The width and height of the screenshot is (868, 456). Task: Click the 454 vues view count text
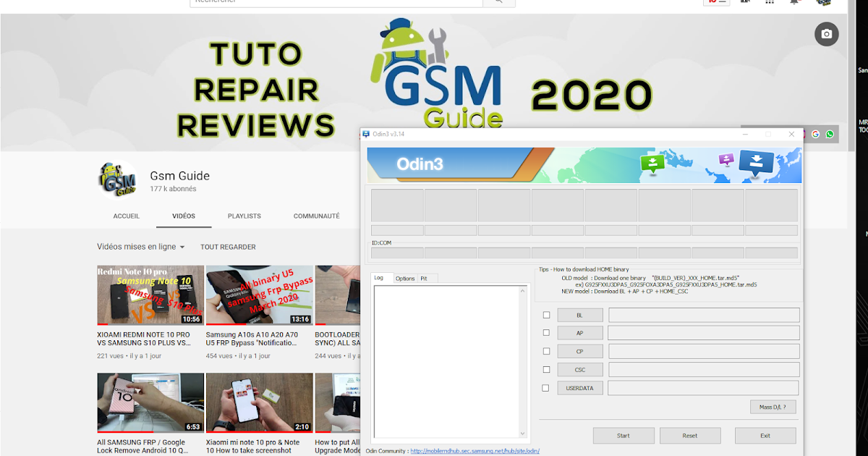pos(219,356)
